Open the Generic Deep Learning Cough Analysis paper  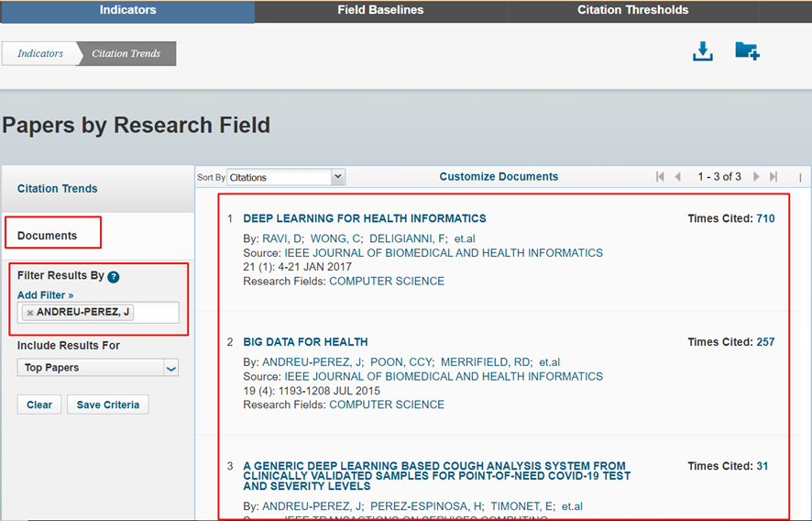click(x=436, y=476)
